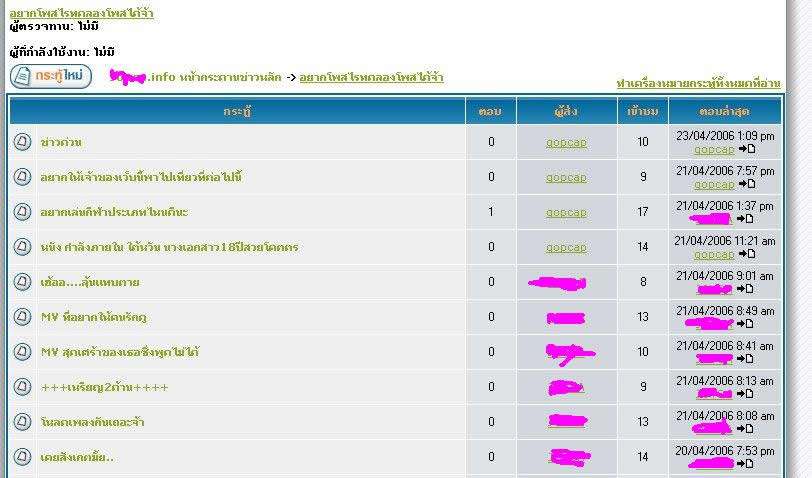Screen dimensions: 812x478
Task: Click last post arrow icon for 20/04/2006 7:53 pm
Action: point(746,464)
